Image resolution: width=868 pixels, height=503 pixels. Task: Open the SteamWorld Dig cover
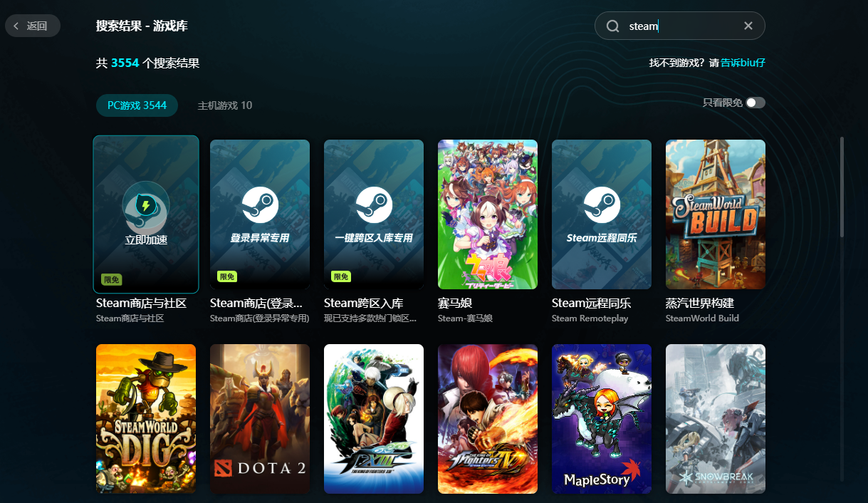pyautogui.click(x=146, y=419)
